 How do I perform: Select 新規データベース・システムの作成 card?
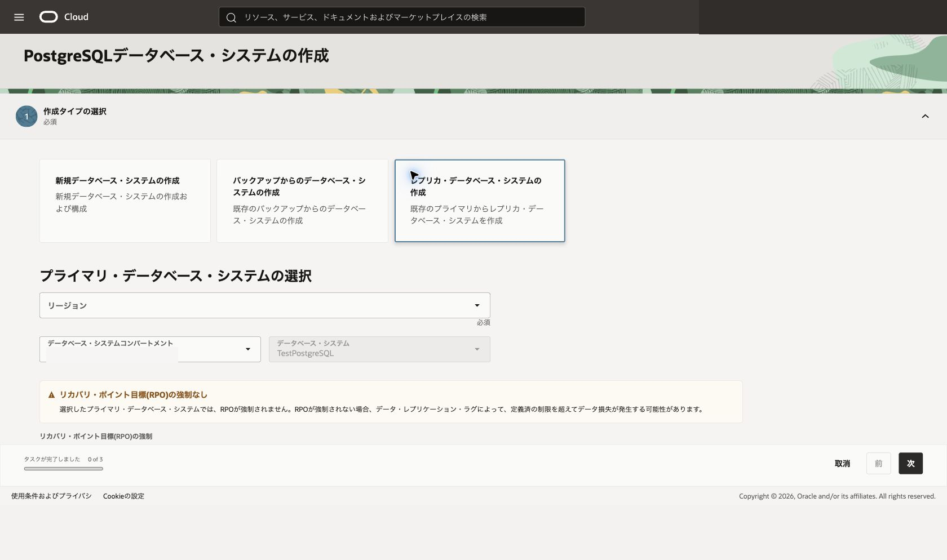tap(125, 201)
